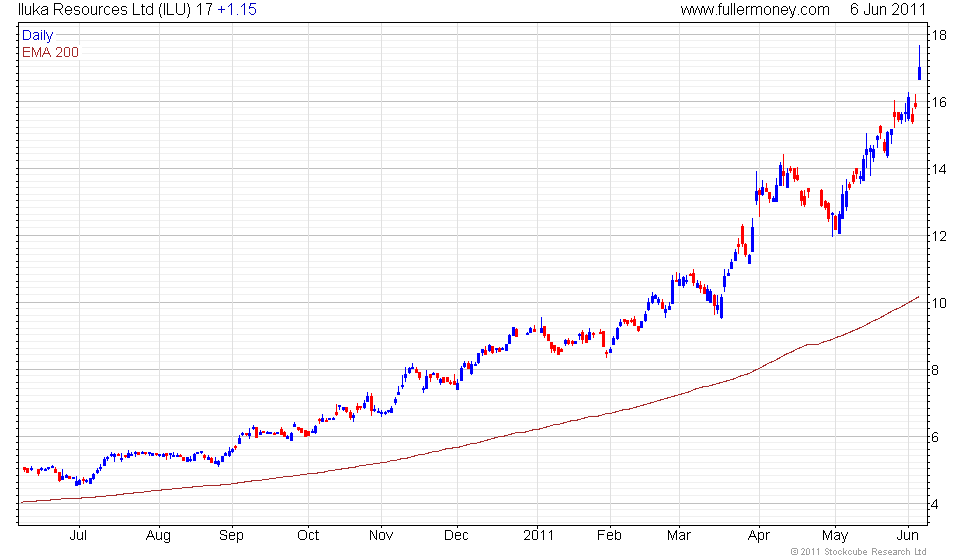Click the price change value '+1.15'

point(237,10)
